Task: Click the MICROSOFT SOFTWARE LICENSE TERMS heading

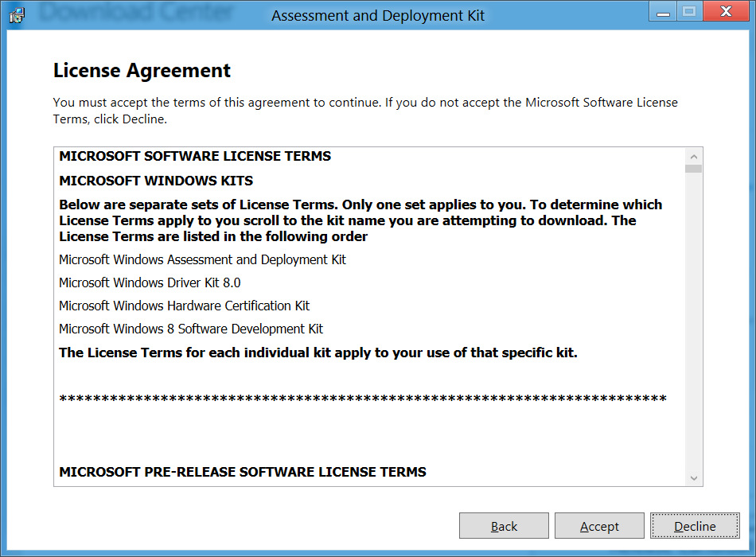Action: 195,156
